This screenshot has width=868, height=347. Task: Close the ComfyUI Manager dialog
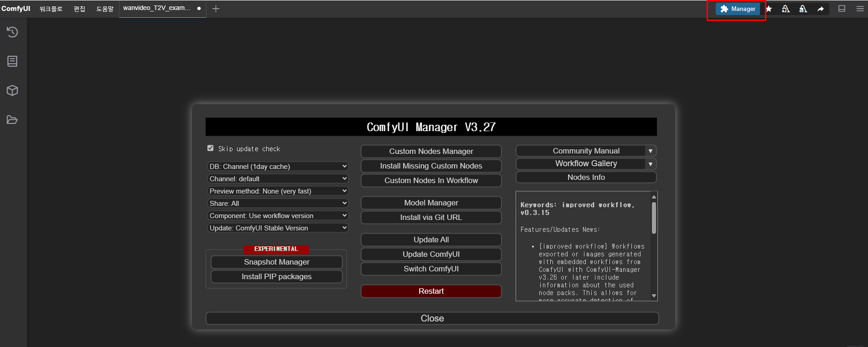[432, 318]
